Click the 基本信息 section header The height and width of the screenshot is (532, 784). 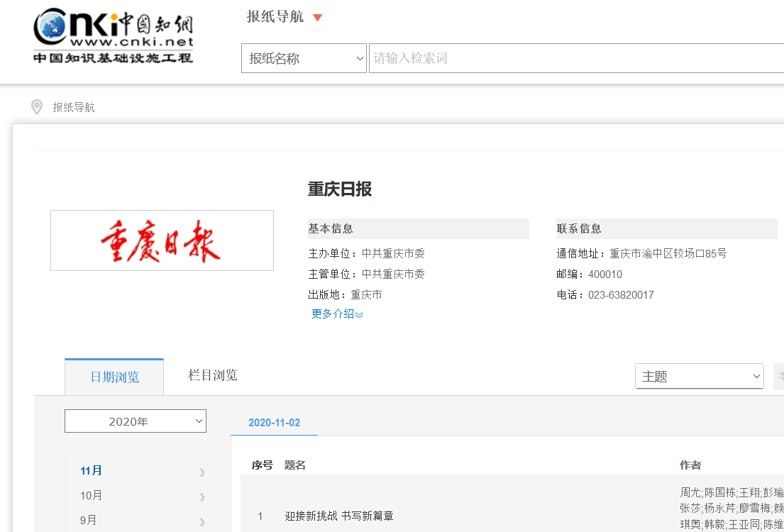click(x=419, y=229)
